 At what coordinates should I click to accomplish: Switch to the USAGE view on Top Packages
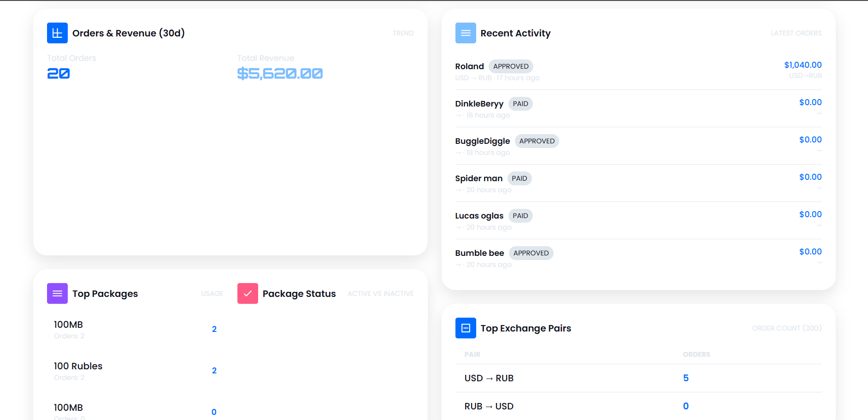[212, 293]
